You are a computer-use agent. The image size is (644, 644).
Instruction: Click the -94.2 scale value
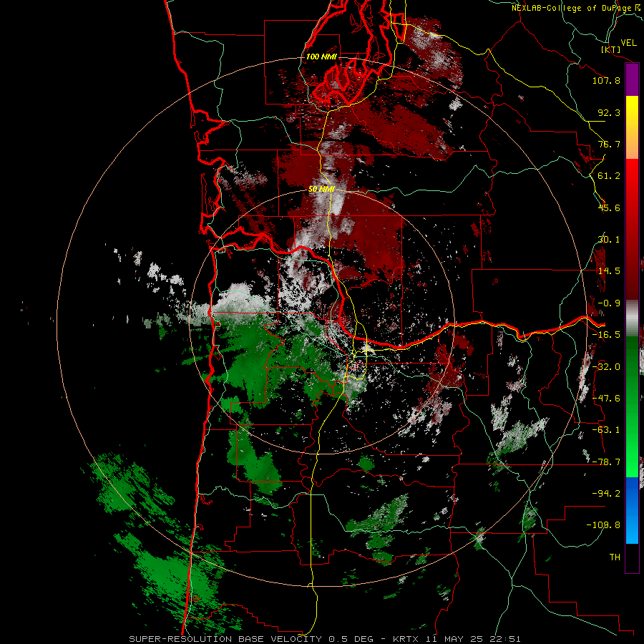coord(606,493)
